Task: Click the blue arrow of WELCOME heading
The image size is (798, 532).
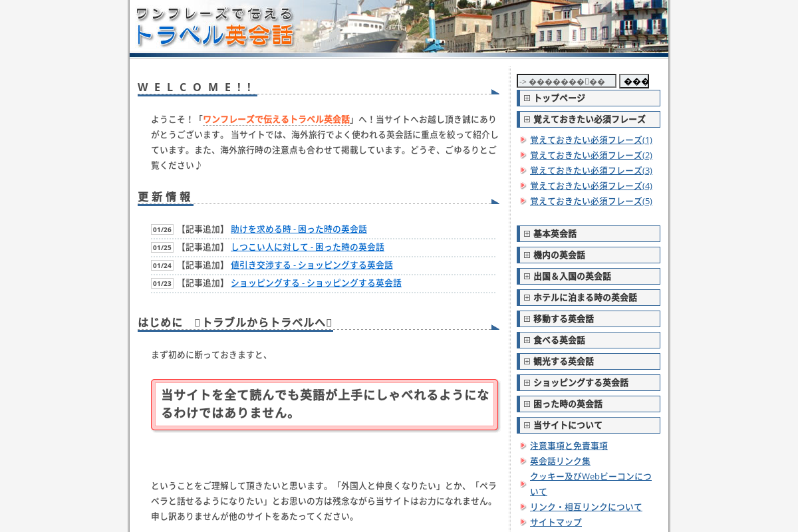Action: tap(495, 92)
